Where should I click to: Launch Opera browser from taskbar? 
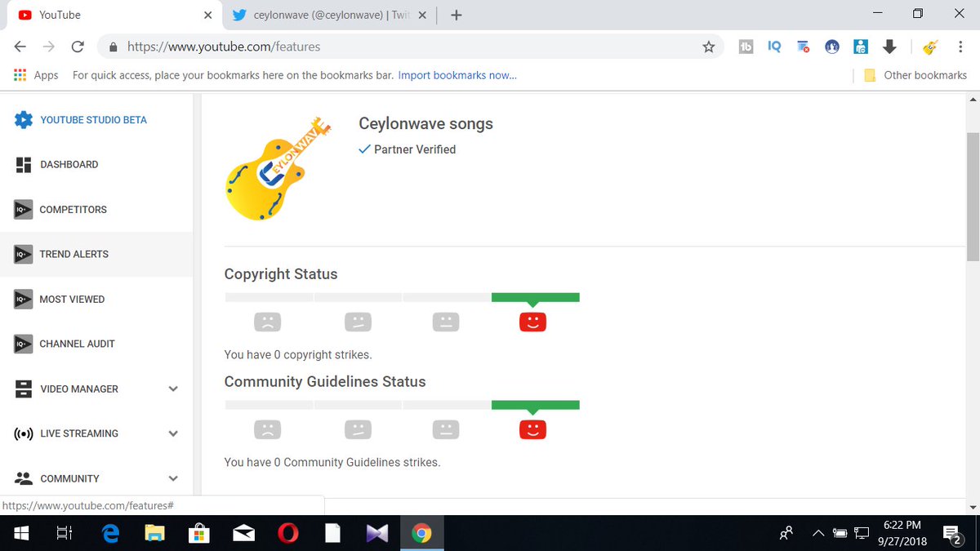[287, 533]
